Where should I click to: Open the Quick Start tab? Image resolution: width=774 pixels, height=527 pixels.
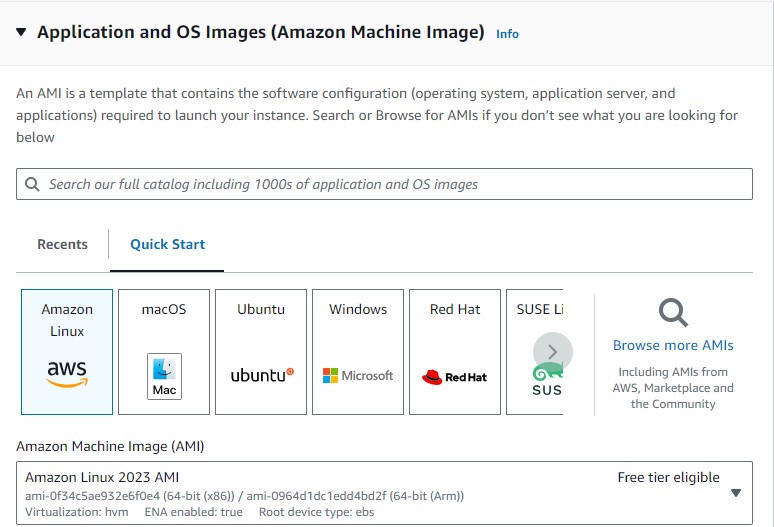coord(167,244)
